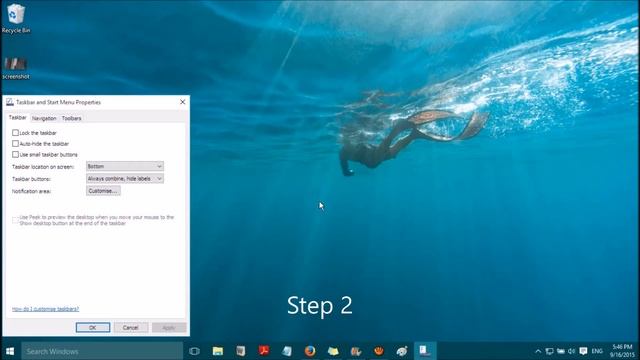Screen dimensions: 640x360
Task: Select the screenshot desktop file
Action: (x=16, y=68)
